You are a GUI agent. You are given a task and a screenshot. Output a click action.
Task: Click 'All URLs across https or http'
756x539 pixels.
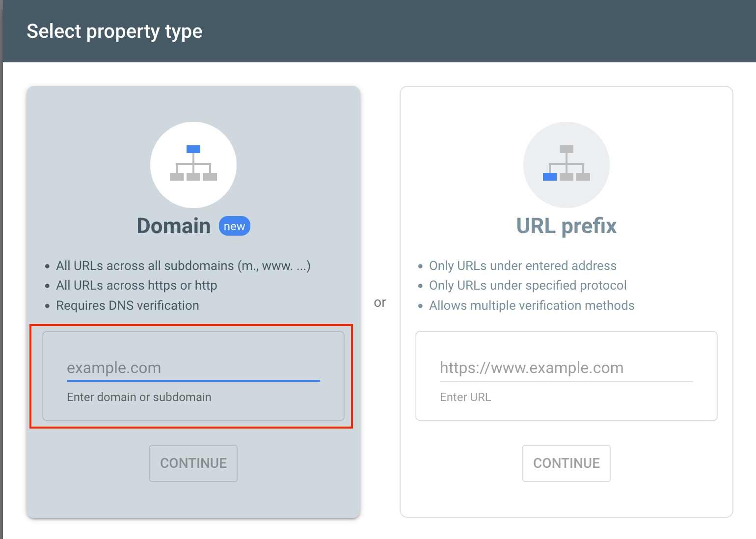tap(136, 285)
